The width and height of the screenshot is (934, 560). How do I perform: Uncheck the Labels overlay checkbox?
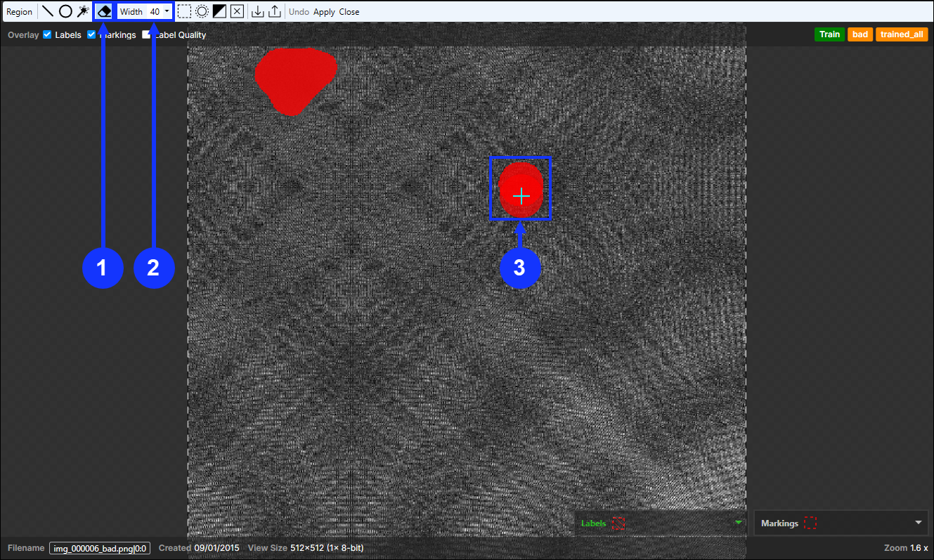(x=47, y=34)
